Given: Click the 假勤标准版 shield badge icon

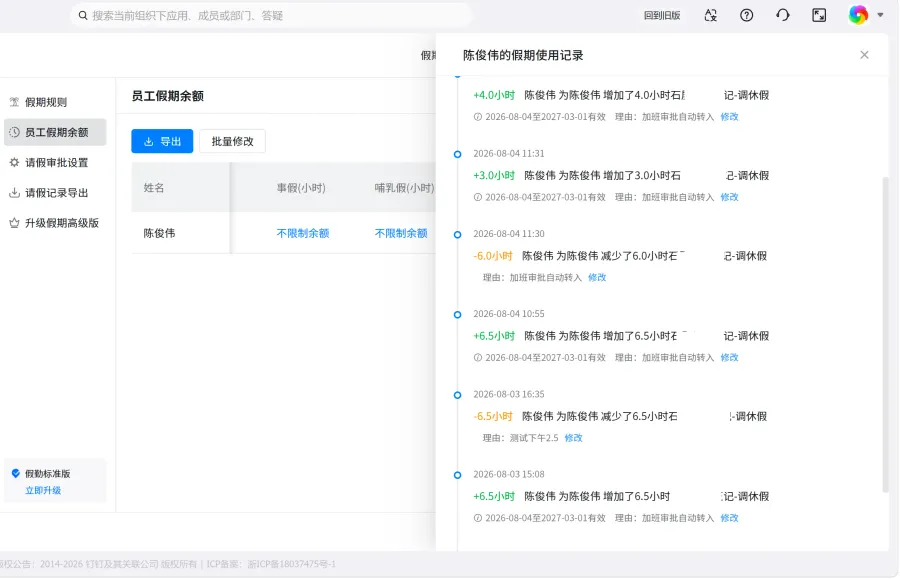Looking at the screenshot, I should pos(15,473).
